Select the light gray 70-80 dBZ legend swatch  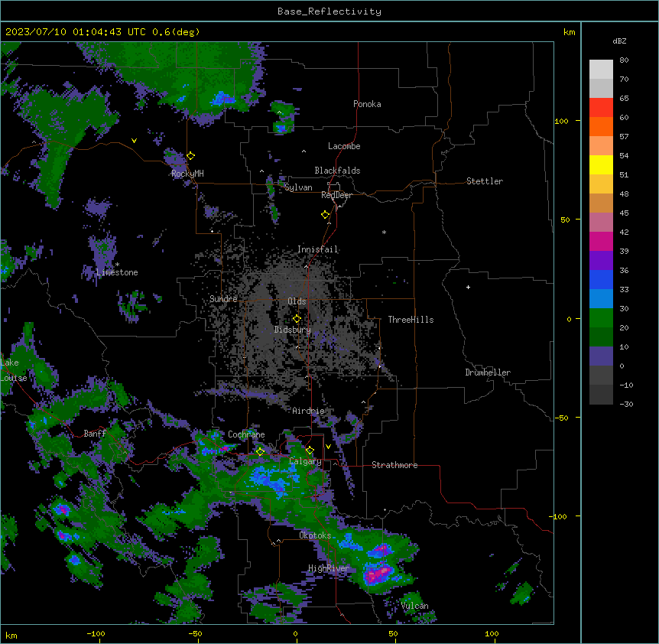click(x=601, y=70)
